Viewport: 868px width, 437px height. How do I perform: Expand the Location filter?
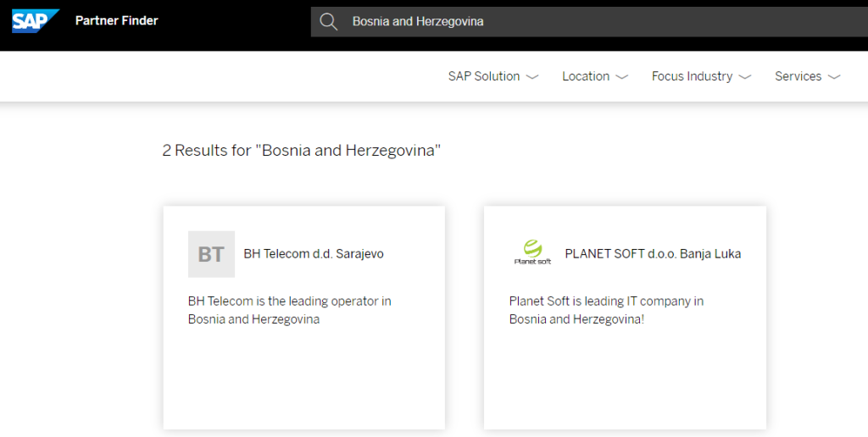595,76
